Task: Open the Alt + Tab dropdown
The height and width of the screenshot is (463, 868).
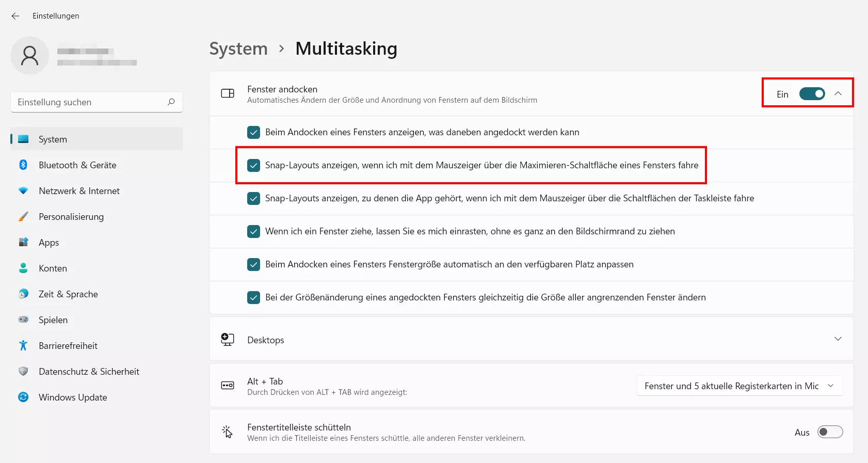Action: (740, 386)
